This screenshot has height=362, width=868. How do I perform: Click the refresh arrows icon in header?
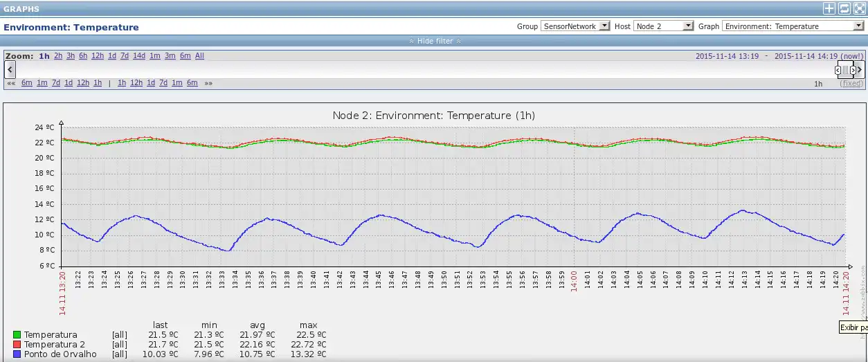coord(844,8)
